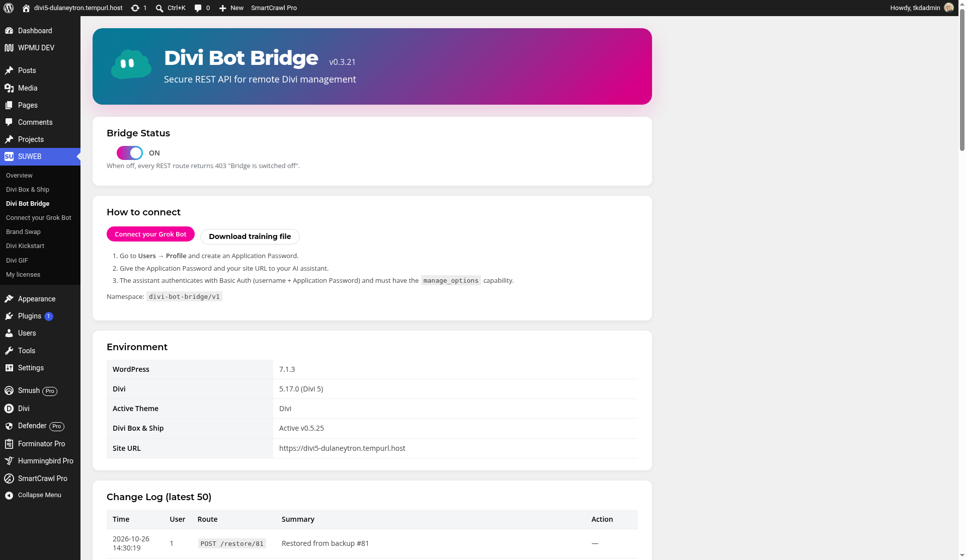Click the Collapse Menu arrow icon
966x560 pixels.
coord(9,496)
